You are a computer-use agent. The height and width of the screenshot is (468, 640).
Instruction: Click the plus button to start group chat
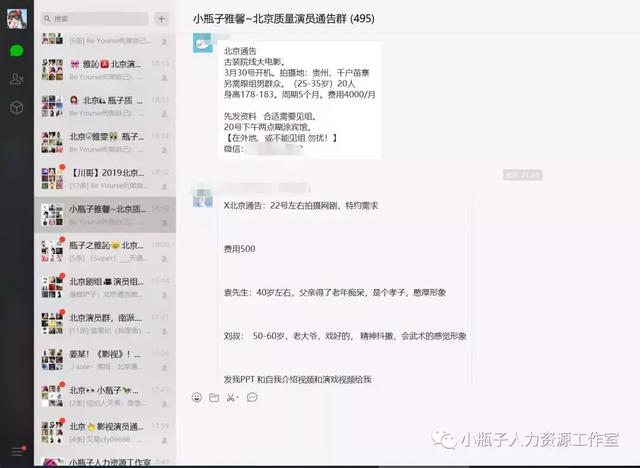[x=162, y=19]
